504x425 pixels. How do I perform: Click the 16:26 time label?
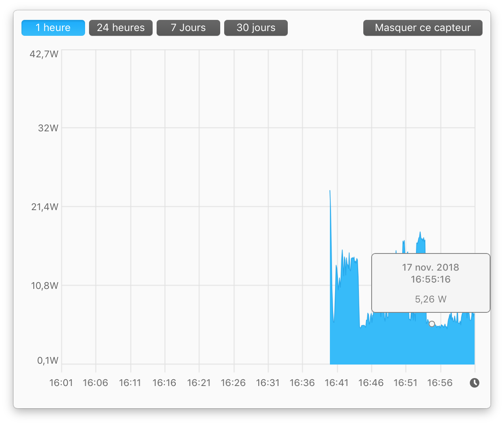[x=233, y=383]
